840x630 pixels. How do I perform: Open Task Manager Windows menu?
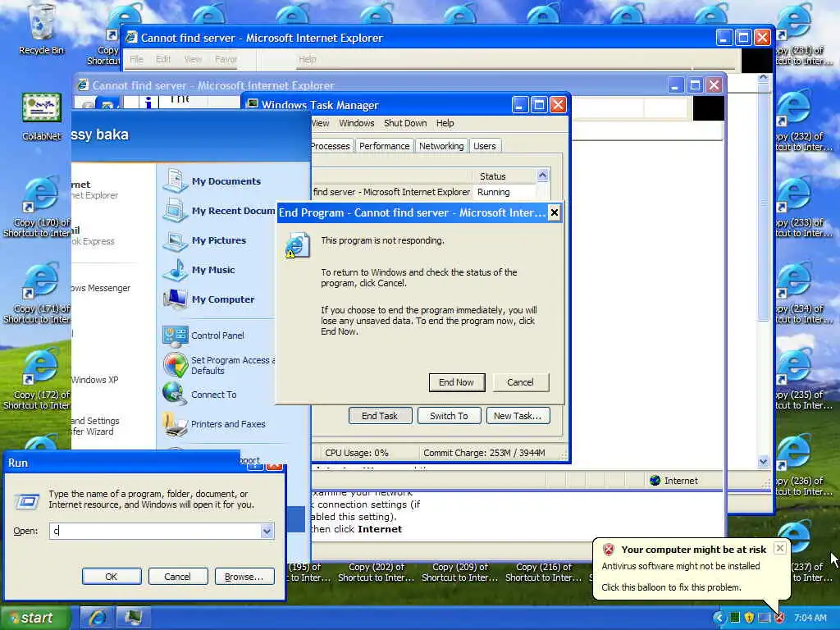point(356,123)
